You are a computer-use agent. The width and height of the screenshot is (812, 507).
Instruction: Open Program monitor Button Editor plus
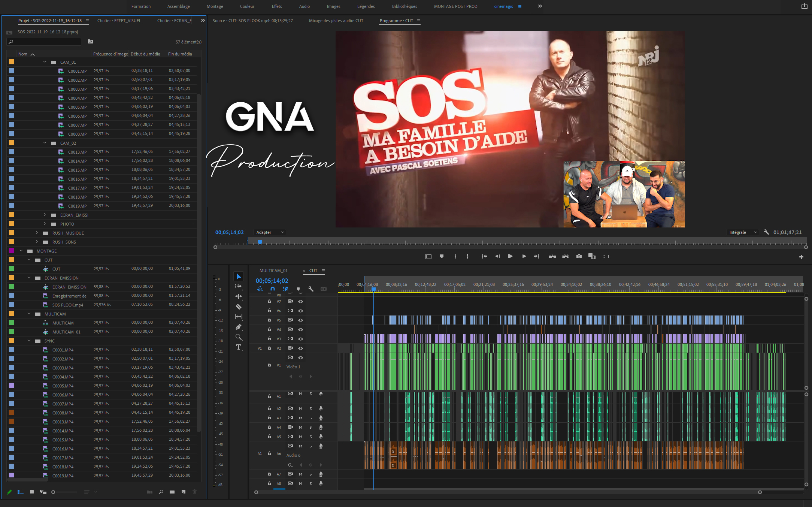(801, 257)
